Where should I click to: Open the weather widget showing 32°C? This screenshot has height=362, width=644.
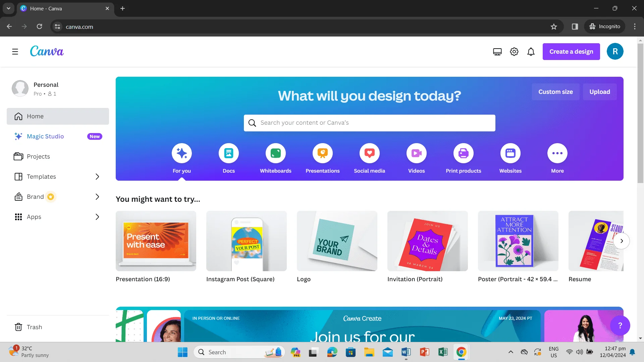point(30,352)
